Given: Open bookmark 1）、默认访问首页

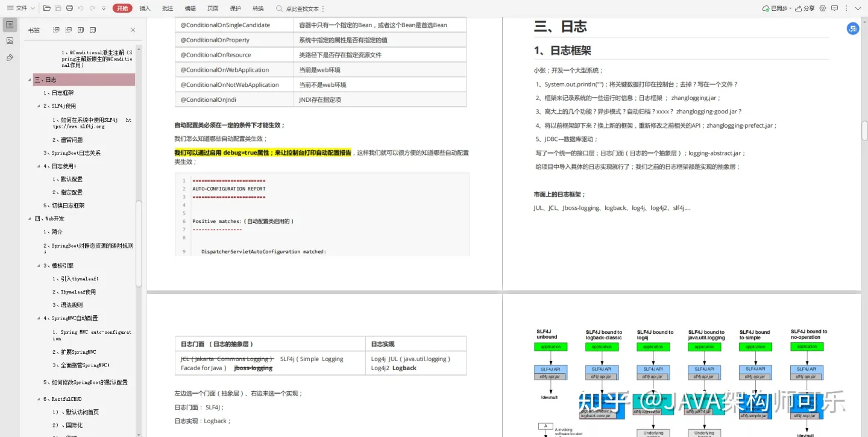Looking at the screenshot, I should [75, 412].
